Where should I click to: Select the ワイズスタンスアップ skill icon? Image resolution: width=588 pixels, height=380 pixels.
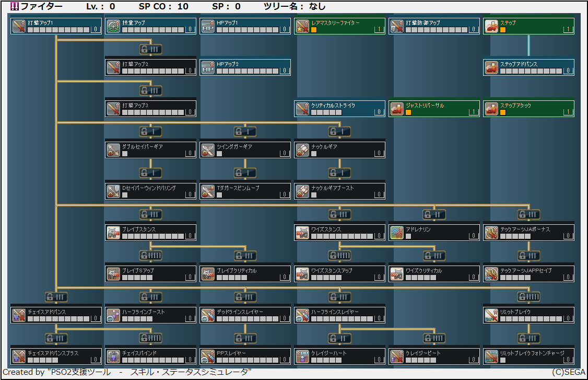(302, 274)
